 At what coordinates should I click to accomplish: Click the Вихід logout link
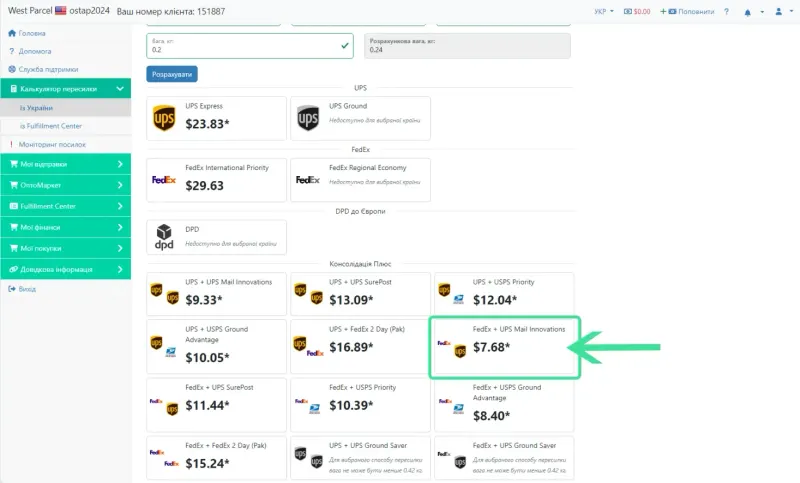click(x=27, y=289)
